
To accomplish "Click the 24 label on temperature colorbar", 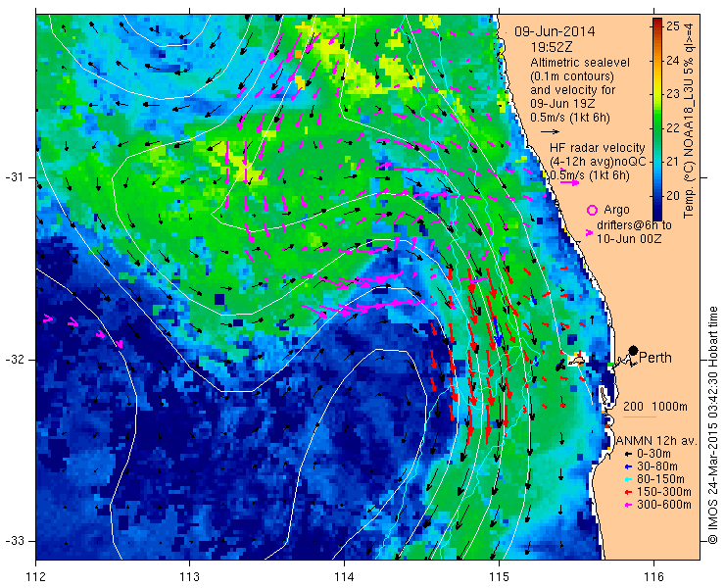I will coord(674,60).
